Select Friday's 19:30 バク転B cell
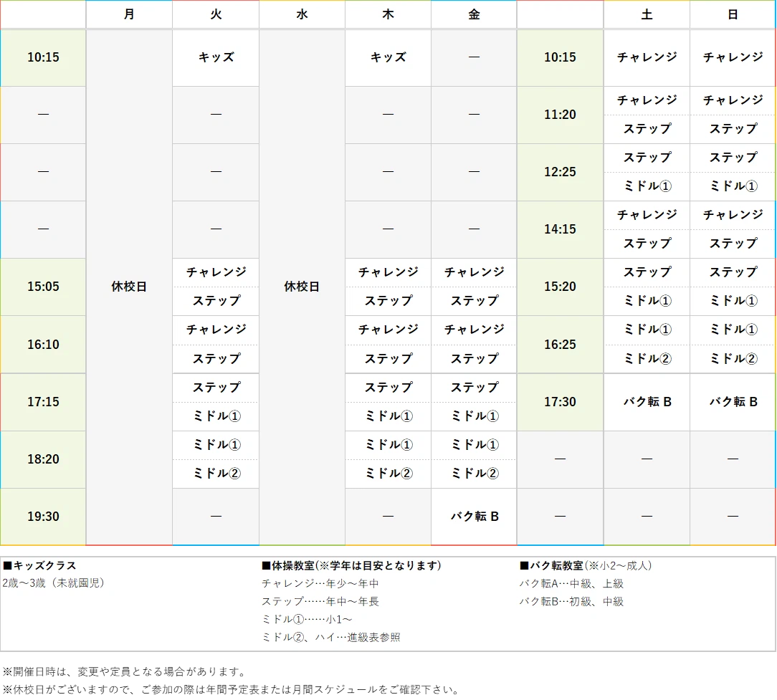Viewport: 777px width, 700px height. click(473, 516)
